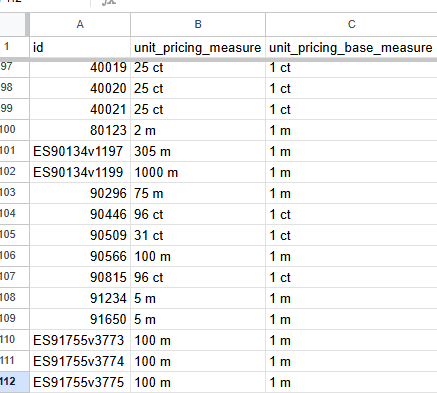The height and width of the screenshot is (393, 437).
Task: Click cell with id 90446
Action: tap(80, 214)
